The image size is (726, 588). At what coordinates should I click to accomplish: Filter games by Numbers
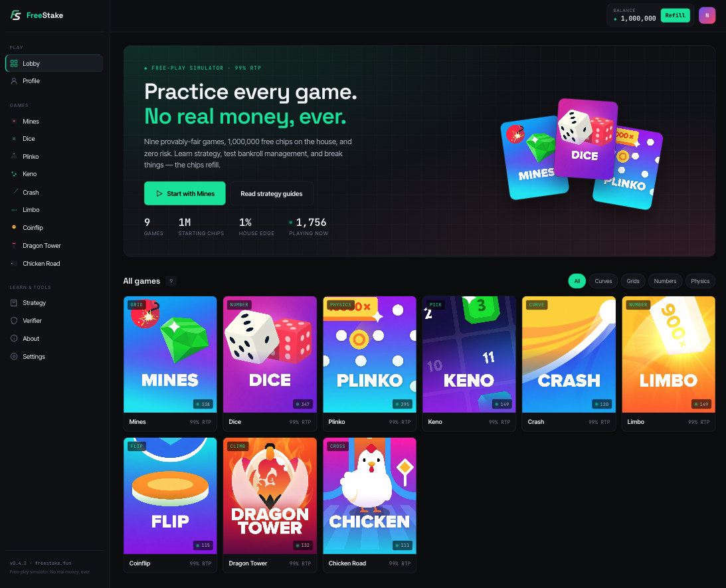tap(665, 281)
